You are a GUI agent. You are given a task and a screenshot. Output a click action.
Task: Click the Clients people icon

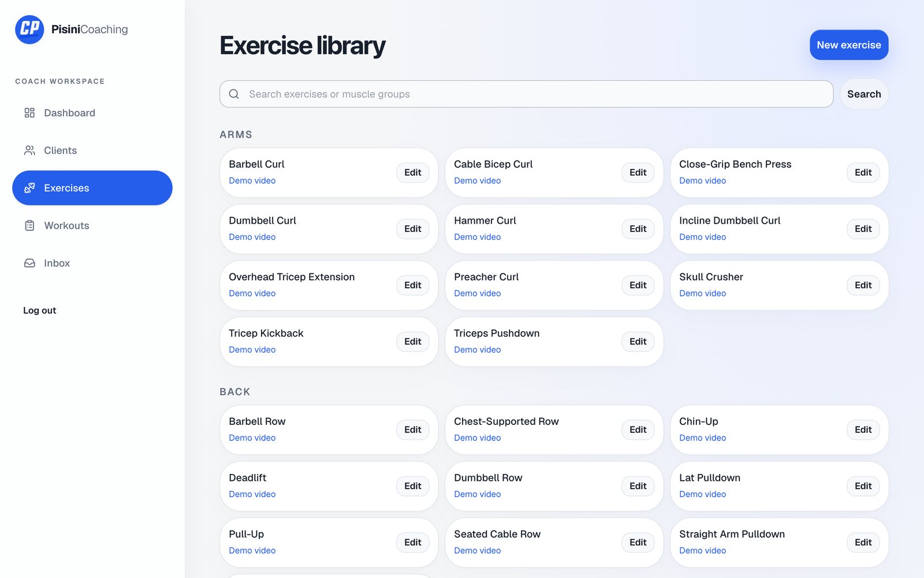[x=29, y=150]
